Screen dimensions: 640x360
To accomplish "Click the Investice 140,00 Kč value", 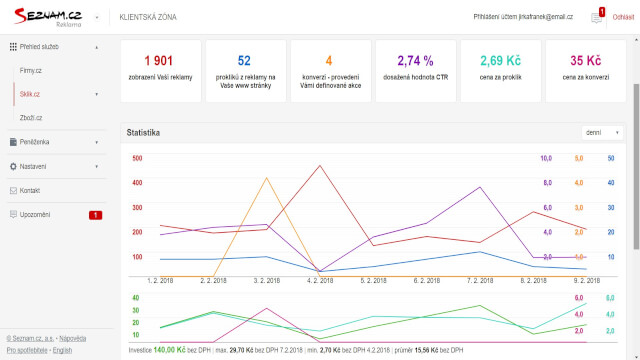I will [169, 350].
